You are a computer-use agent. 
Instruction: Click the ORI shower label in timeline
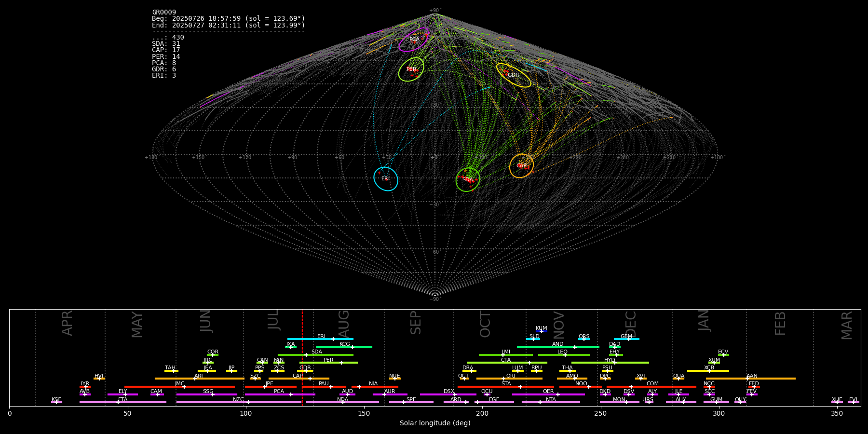511,376
